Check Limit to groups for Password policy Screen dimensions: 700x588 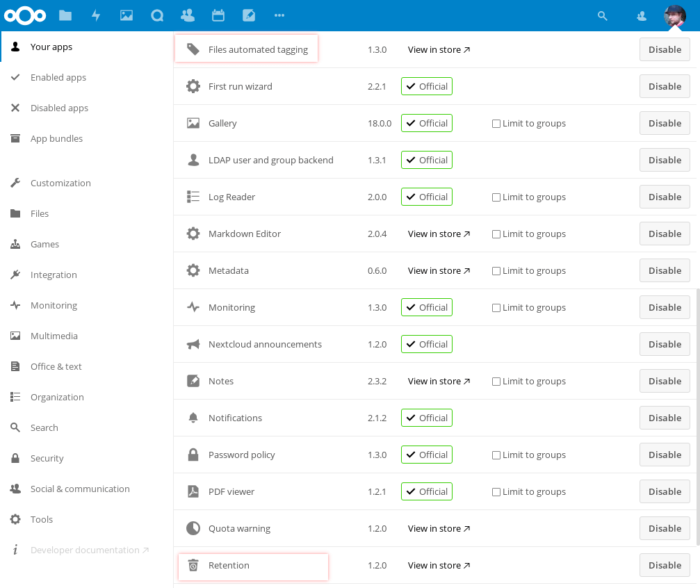[496, 455]
